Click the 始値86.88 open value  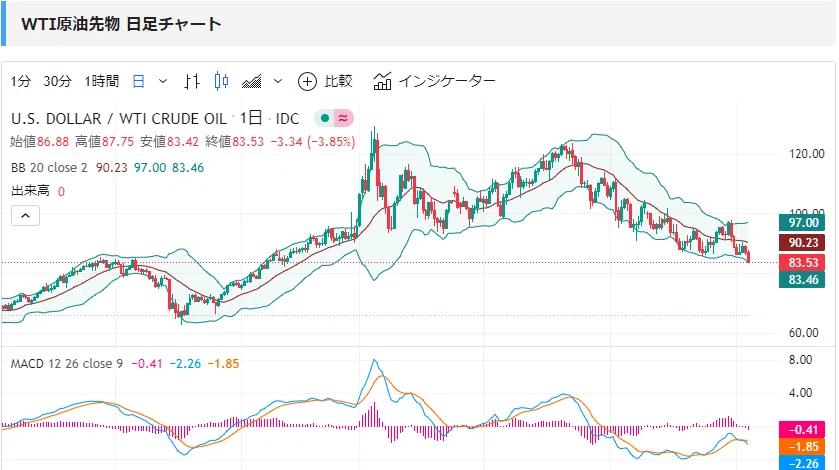click(40, 142)
